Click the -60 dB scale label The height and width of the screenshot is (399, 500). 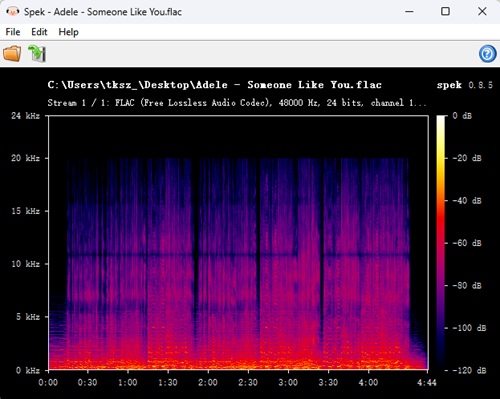[x=467, y=243]
